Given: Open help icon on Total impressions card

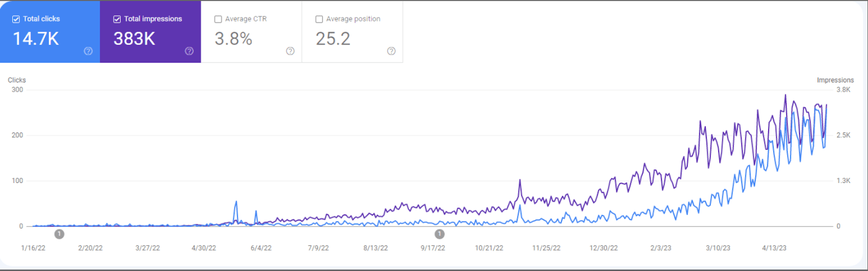Looking at the screenshot, I should point(189,51).
